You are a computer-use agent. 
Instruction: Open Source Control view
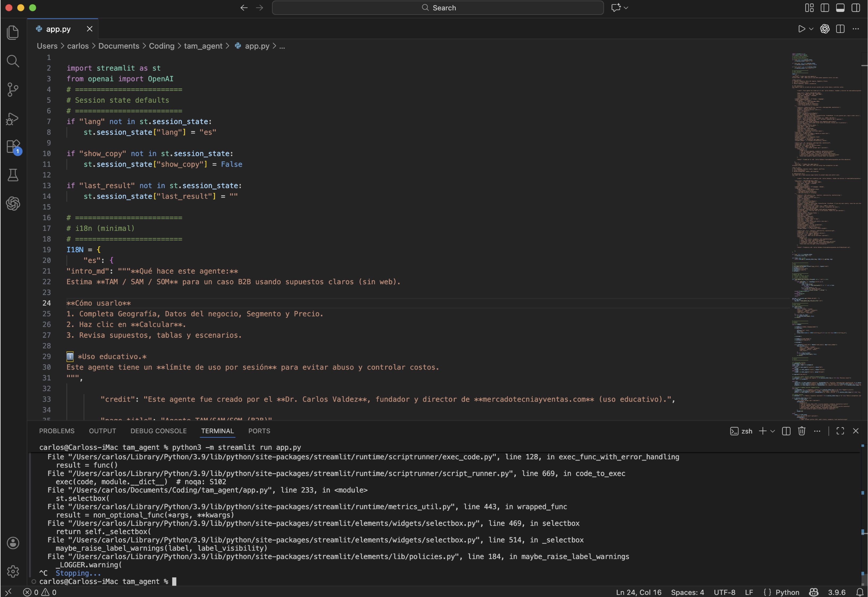[x=13, y=90]
